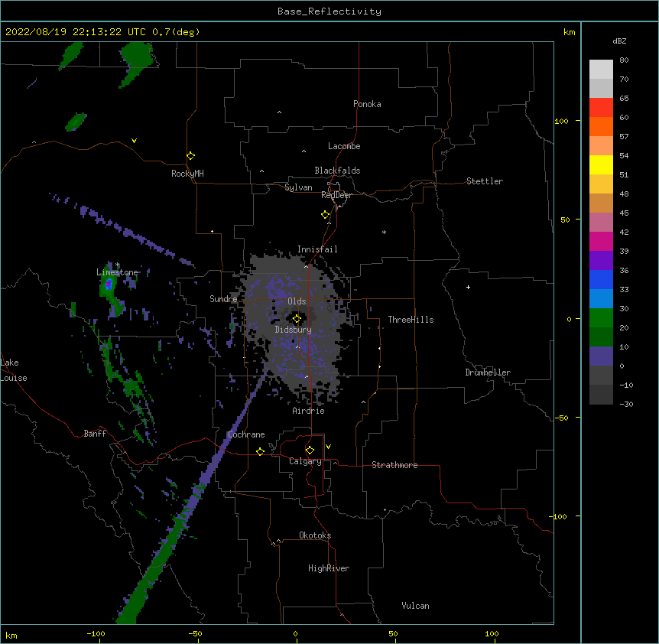Click the yellow diamond marker below Cochrane
Screen dimensions: 659x644
(260, 451)
